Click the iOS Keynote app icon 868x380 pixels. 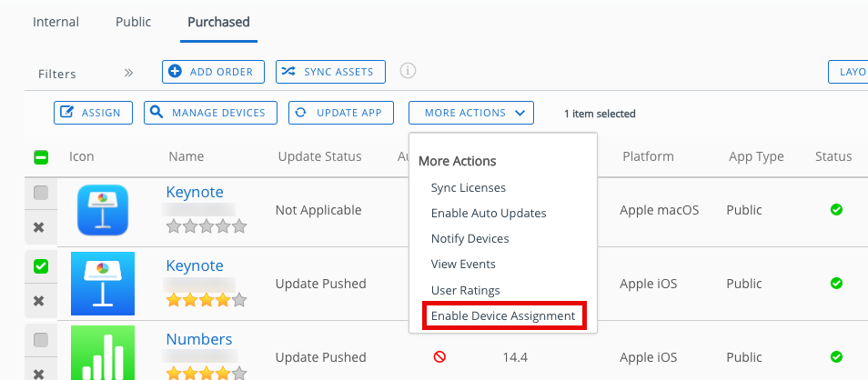(102, 283)
